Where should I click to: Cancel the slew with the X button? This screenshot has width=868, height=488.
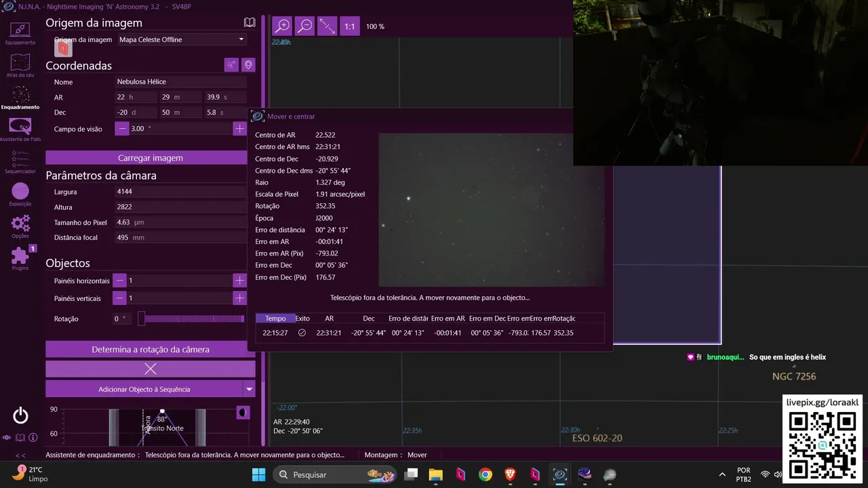point(151,369)
